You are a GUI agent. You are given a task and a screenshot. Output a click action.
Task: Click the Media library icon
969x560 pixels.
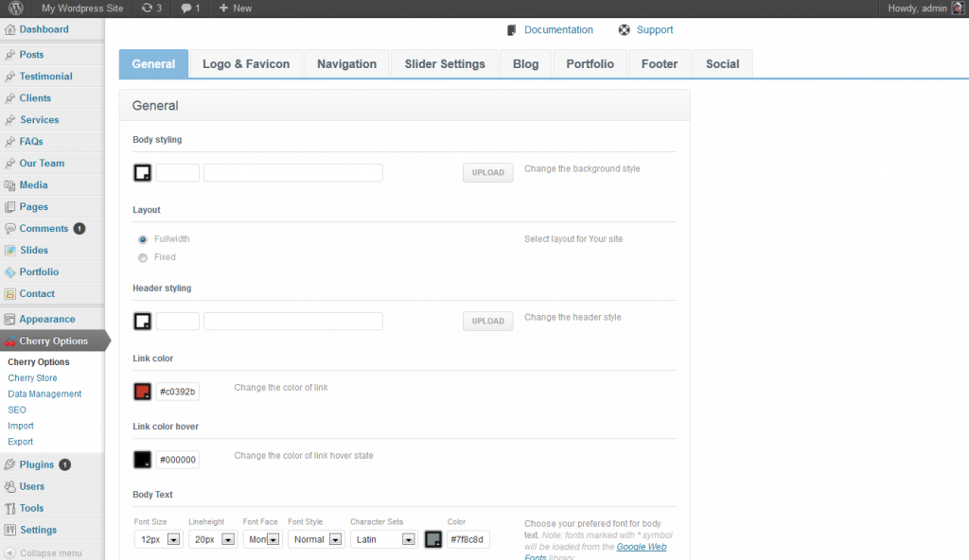click(9, 184)
